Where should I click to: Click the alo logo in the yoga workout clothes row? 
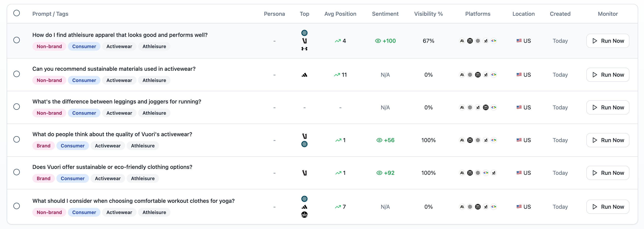click(304, 215)
